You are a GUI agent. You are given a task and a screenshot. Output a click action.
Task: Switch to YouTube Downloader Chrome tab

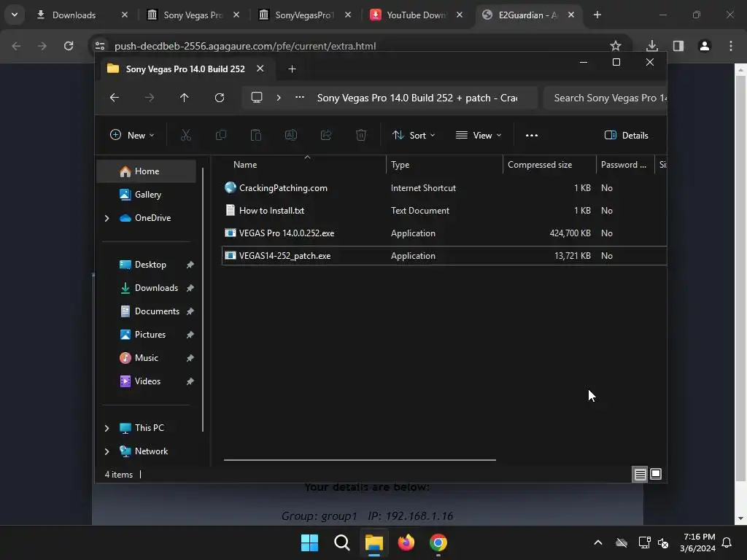click(417, 15)
